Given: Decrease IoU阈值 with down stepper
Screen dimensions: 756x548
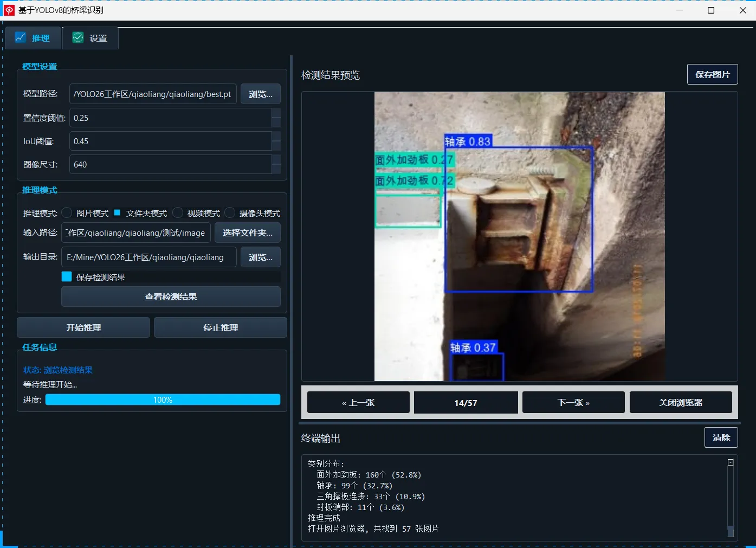Looking at the screenshot, I should (x=276, y=146).
